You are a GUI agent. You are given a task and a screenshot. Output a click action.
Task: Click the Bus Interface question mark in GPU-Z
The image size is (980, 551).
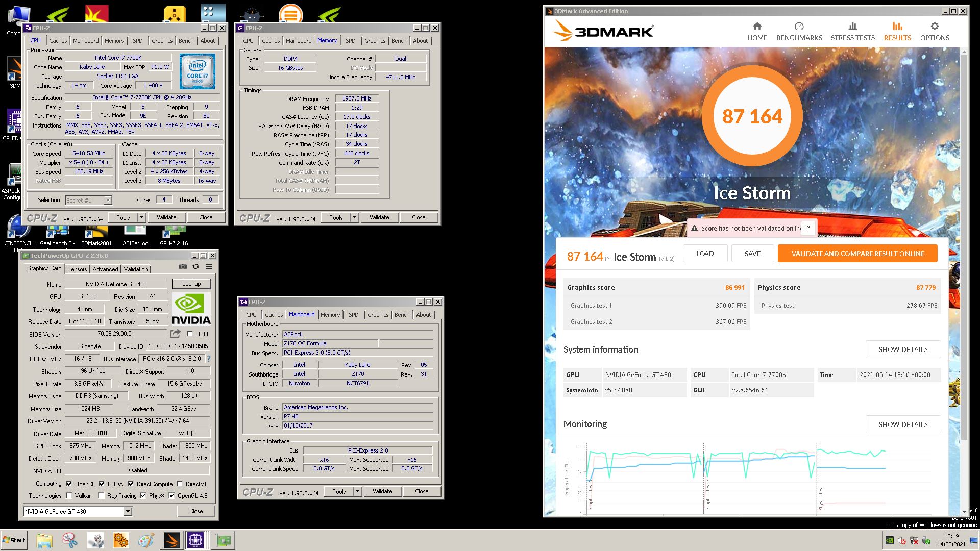tap(208, 359)
